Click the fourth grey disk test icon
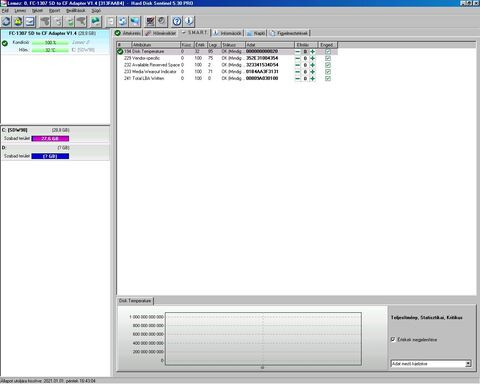480x384 pixels. (81, 22)
